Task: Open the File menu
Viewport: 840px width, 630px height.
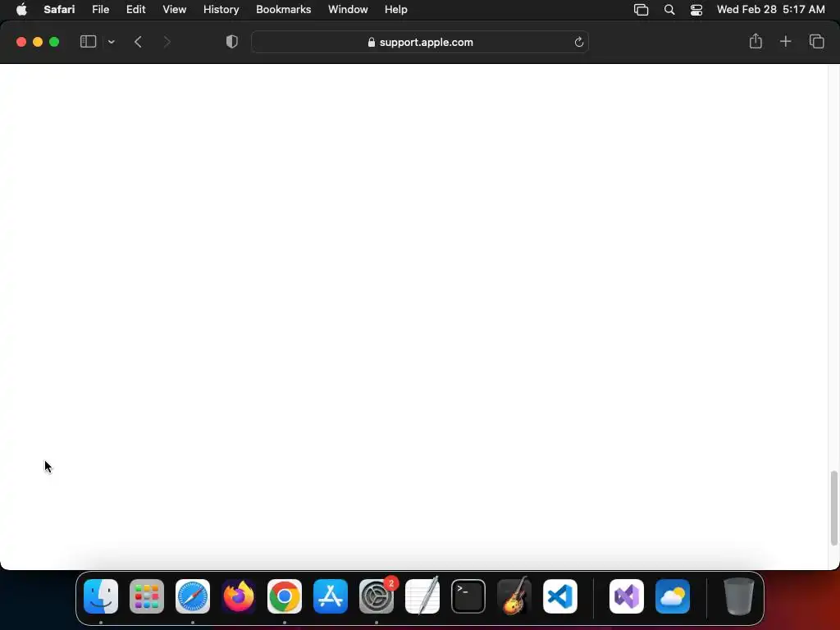Action: pos(100,9)
